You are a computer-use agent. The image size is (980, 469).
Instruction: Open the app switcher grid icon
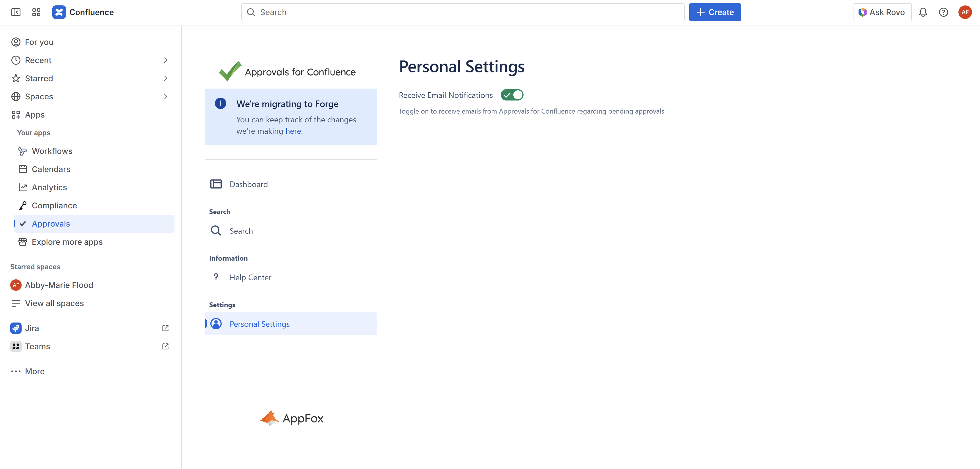(x=36, y=12)
